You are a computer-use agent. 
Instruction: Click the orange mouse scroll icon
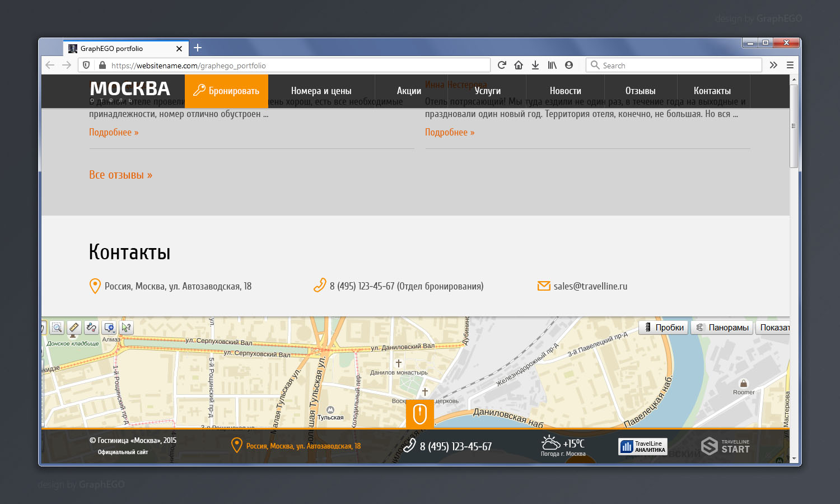420,414
